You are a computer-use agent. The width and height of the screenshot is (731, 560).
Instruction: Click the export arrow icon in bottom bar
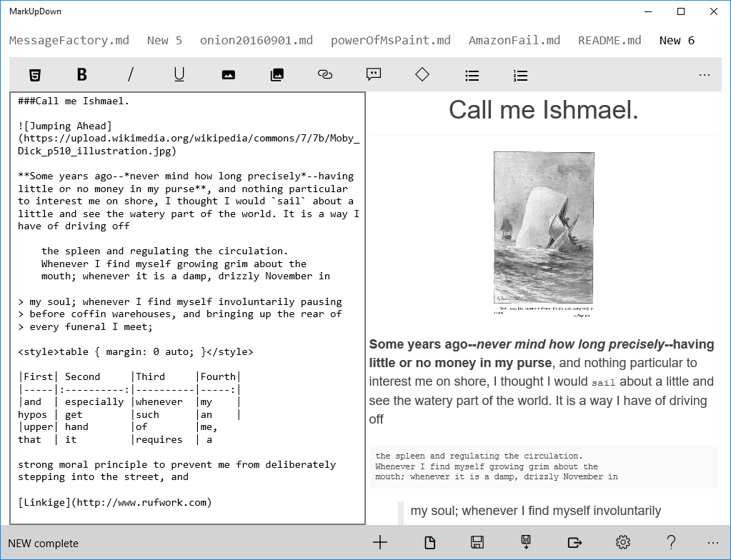(575, 542)
